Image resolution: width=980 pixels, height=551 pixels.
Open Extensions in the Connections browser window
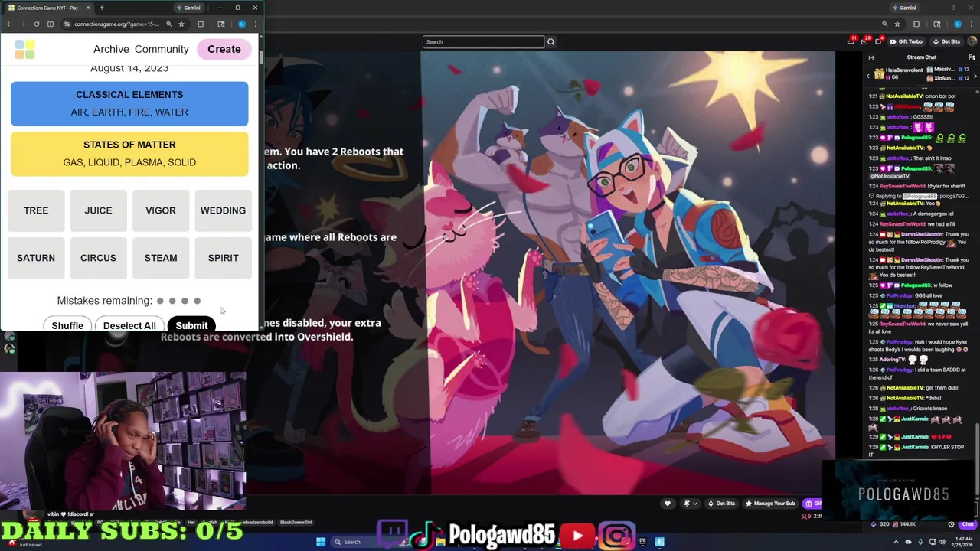click(201, 24)
